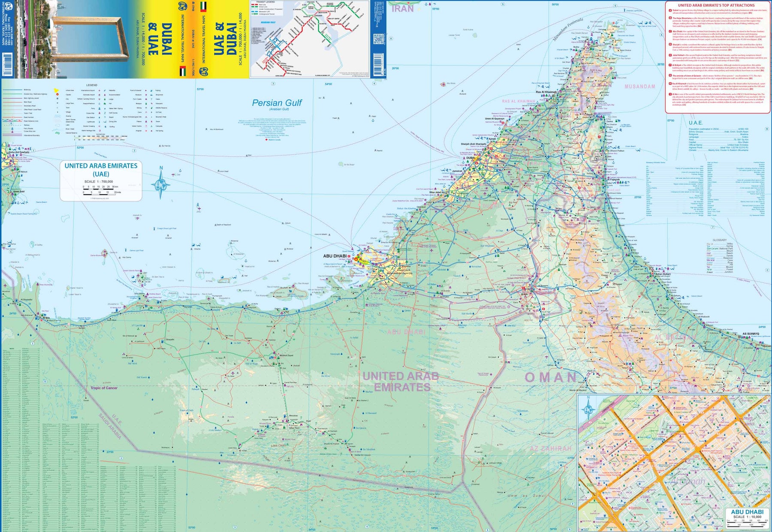Select the 'UAE & DUBAI' cover title

point(225,39)
